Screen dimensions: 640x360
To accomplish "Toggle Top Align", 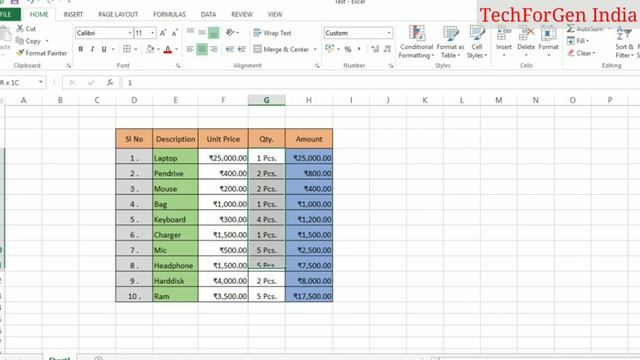I will pos(190,32).
